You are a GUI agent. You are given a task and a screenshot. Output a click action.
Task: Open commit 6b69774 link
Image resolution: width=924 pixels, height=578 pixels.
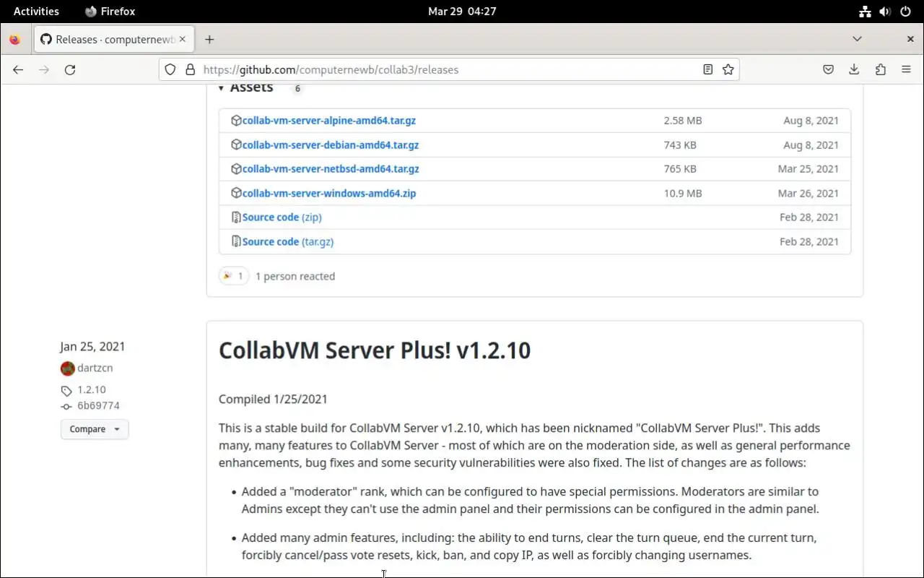pyautogui.click(x=99, y=405)
